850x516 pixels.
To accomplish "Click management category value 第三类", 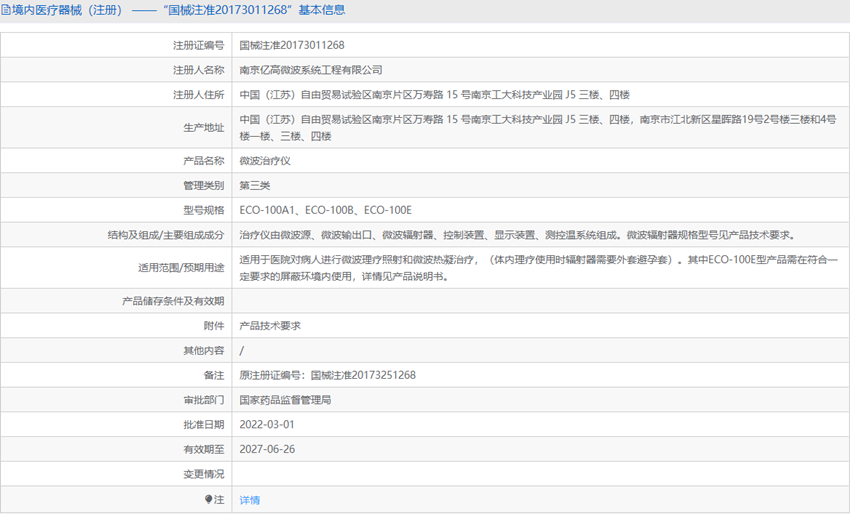I will (x=255, y=186).
